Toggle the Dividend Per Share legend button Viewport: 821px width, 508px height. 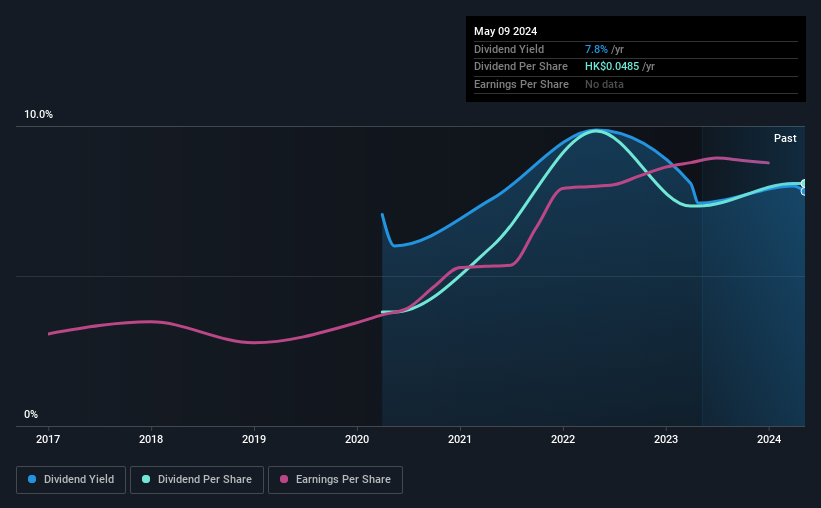[x=197, y=480]
